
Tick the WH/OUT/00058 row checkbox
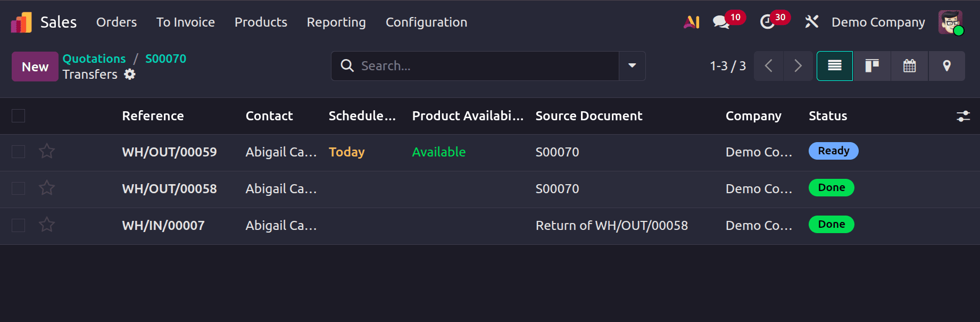[19, 188]
